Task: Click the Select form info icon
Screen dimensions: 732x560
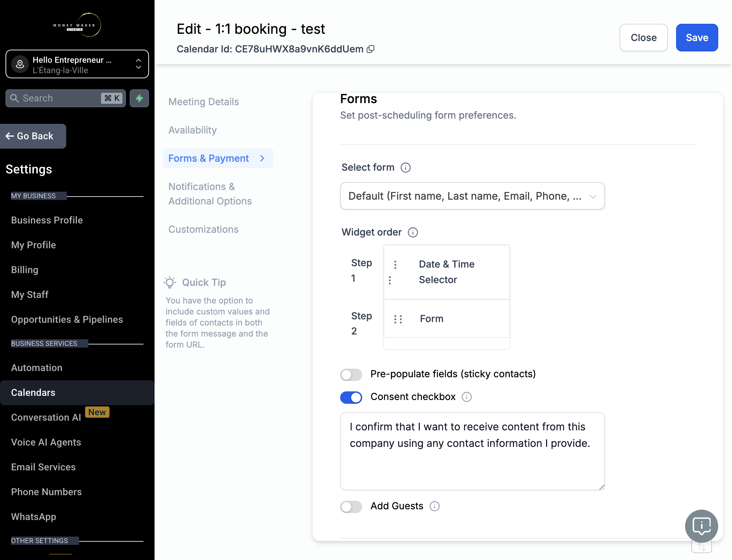Action: click(x=405, y=168)
